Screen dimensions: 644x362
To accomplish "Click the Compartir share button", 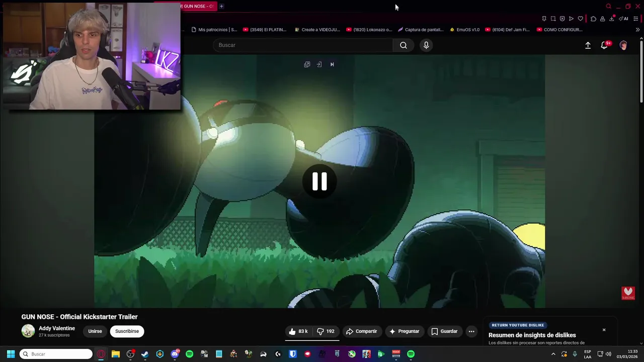I will 361,331.
